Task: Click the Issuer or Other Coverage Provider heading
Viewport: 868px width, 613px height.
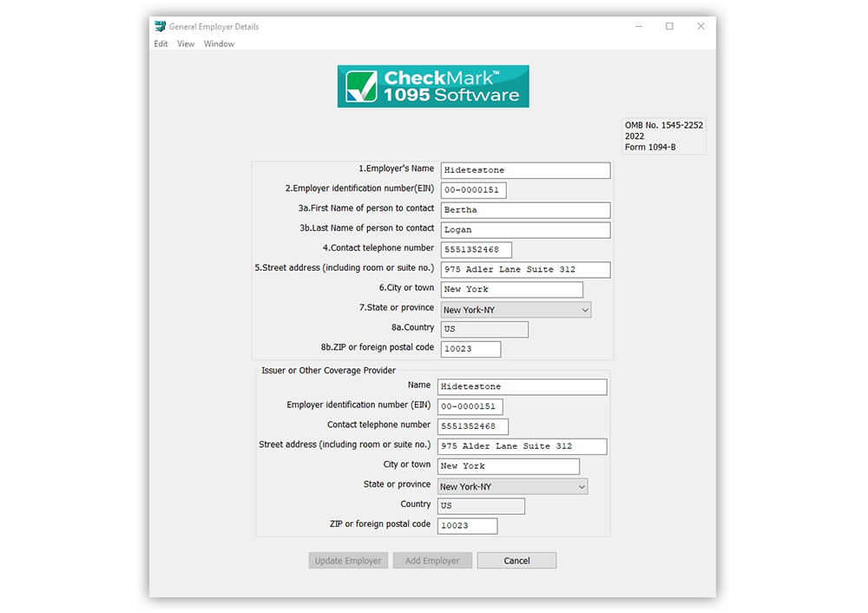Action: (x=328, y=371)
